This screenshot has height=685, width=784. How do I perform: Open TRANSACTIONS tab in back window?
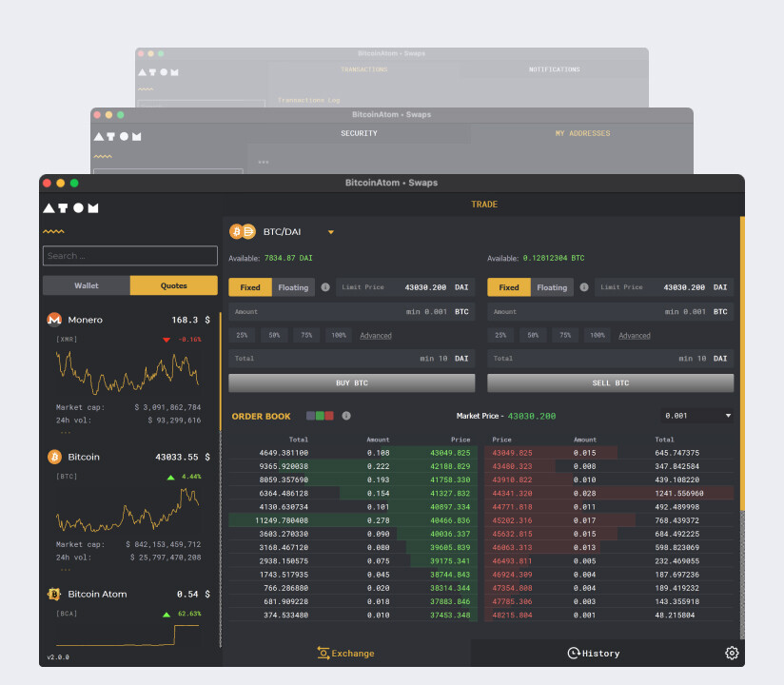[364, 69]
